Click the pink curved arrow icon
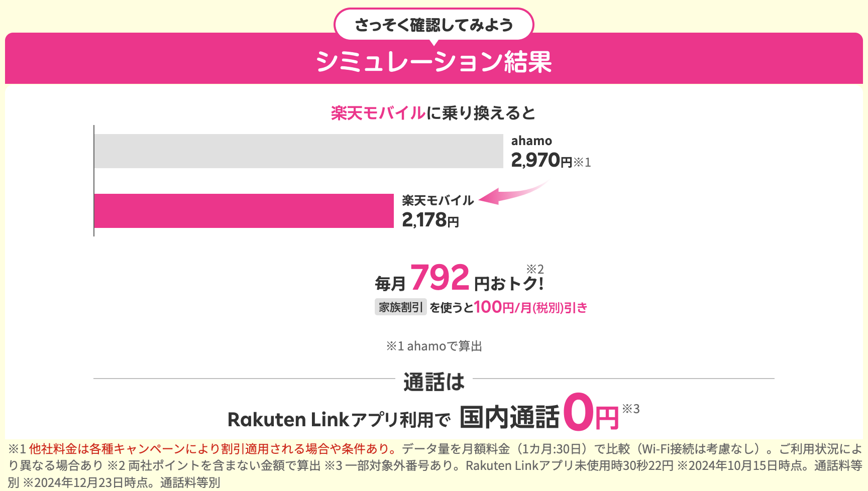This screenshot has height=491, width=868. (513, 192)
